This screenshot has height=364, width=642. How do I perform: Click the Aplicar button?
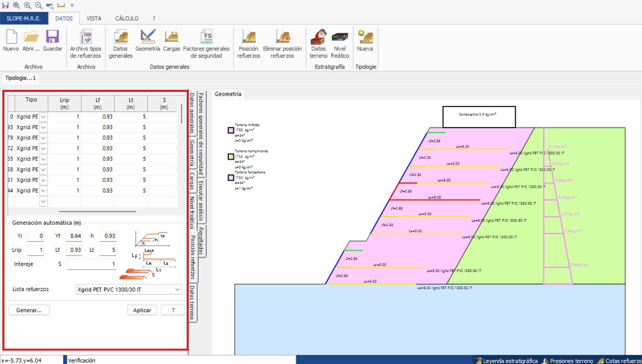(x=142, y=310)
